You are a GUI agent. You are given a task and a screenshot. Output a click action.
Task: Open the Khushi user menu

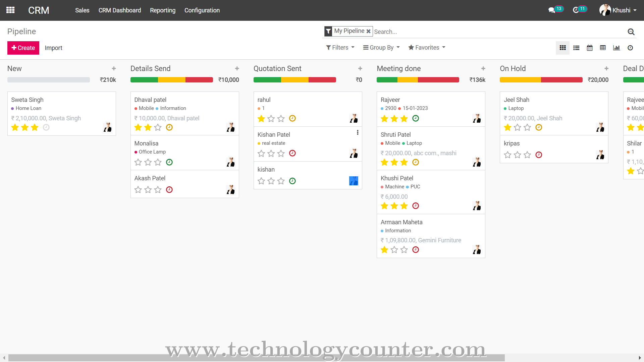(618, 10)
